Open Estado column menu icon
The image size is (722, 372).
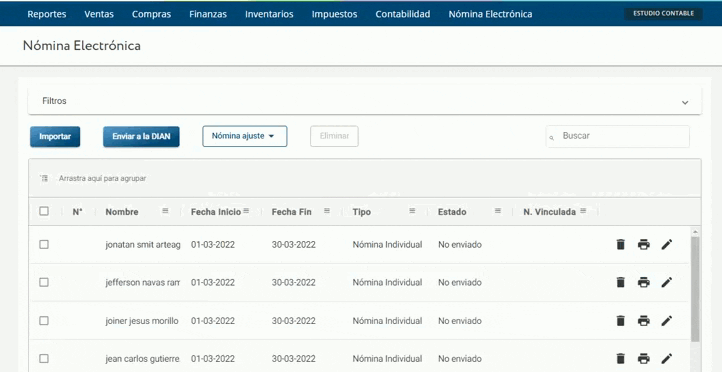point(497,211)
